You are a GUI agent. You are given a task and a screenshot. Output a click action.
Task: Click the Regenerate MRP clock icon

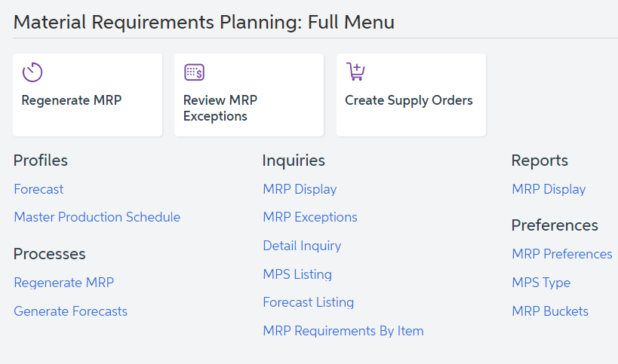[x=32, y=72]
